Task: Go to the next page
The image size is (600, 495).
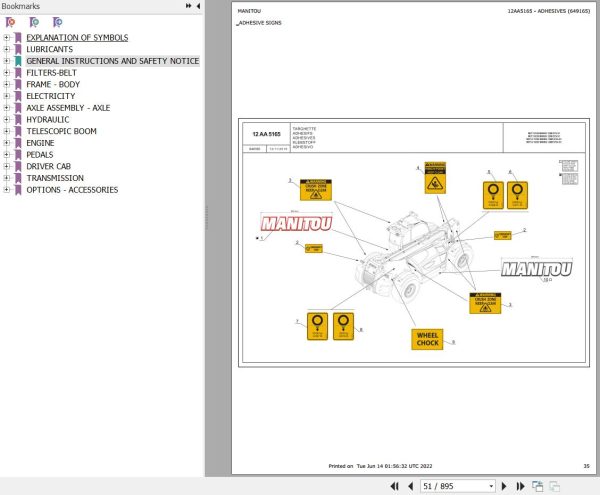Action: (504, 486)
